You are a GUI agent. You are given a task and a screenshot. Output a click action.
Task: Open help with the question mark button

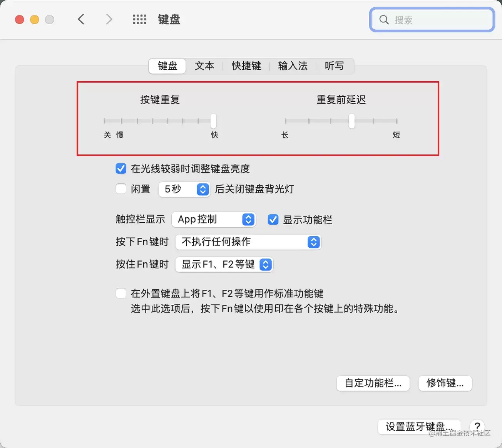[477, 426]
